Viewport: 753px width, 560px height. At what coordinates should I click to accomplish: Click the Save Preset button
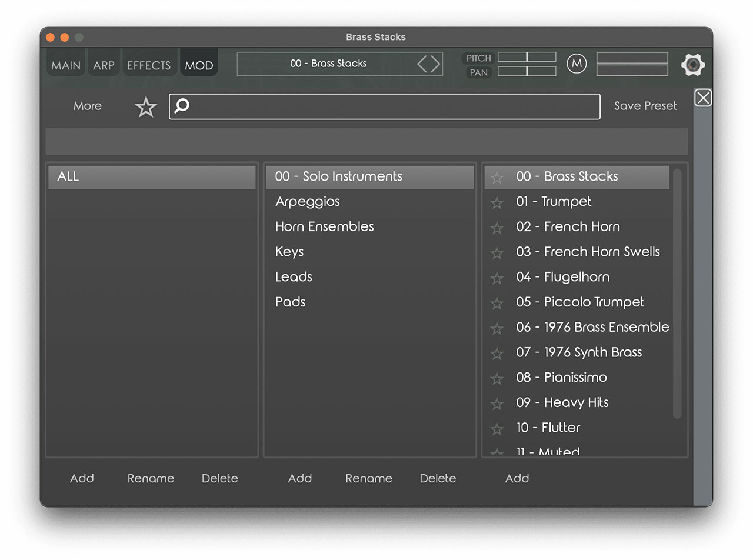[645, 106]
